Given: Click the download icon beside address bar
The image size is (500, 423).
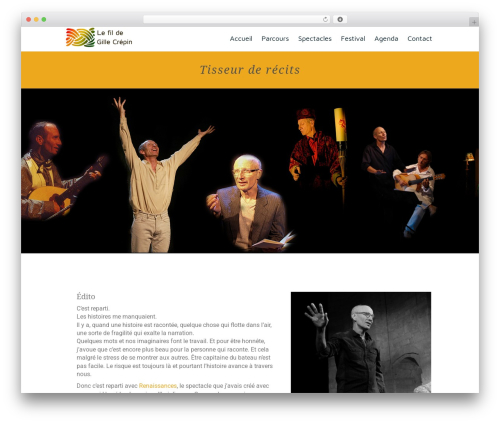Looking at the screenshot, I should coord(340,20).
